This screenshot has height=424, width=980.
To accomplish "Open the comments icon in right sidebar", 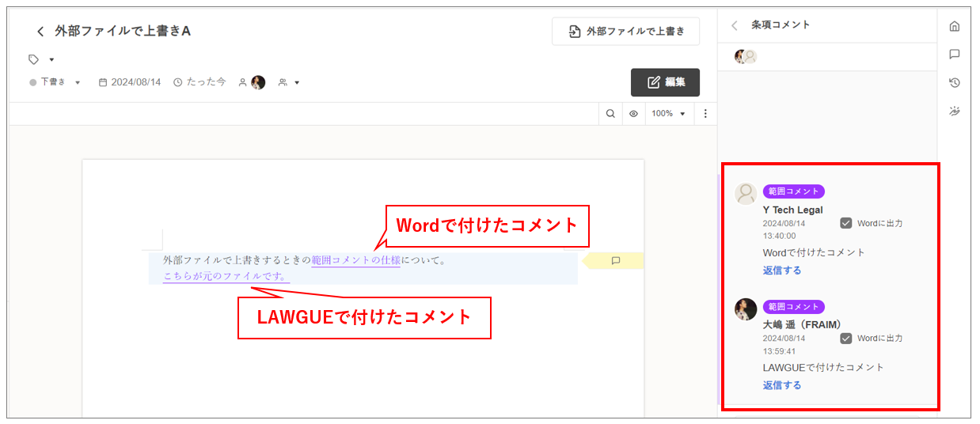I will (x=954, y=55).
